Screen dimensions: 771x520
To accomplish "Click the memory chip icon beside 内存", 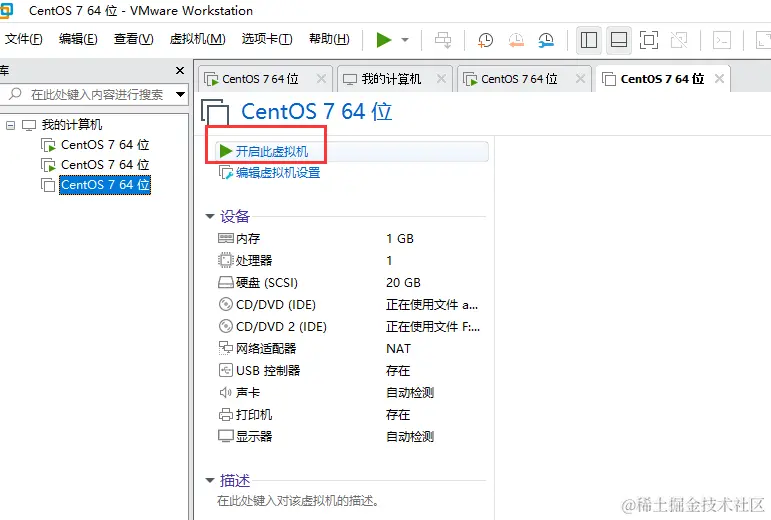I will point(226,238).
